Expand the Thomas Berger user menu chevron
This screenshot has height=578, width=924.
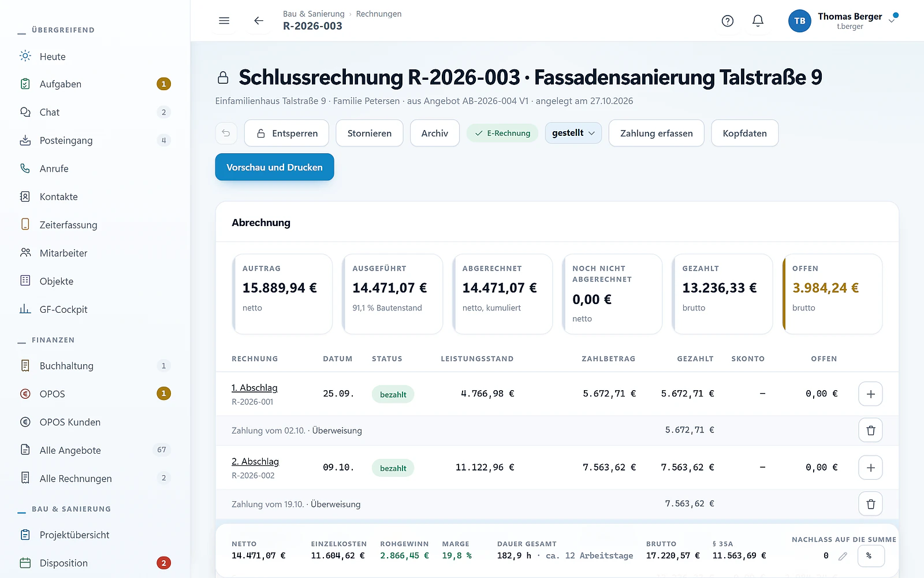pyautogui.click(x=892, y=21)
